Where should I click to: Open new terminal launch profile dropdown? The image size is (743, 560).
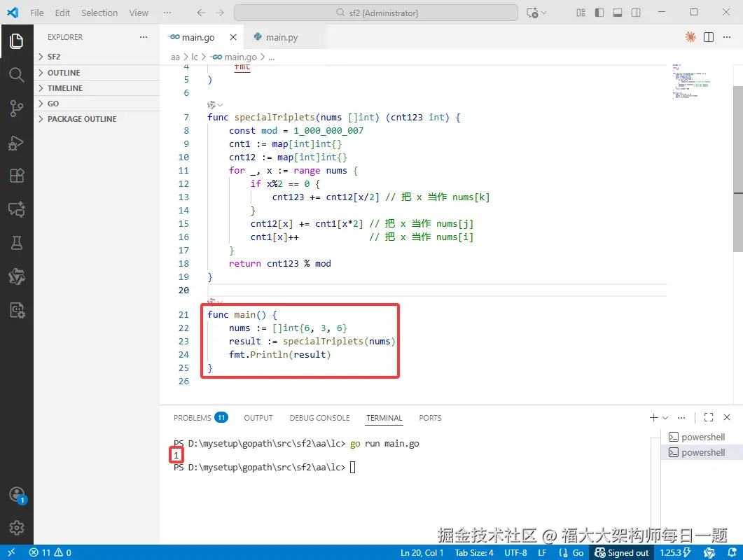click(x=665, y=417)
